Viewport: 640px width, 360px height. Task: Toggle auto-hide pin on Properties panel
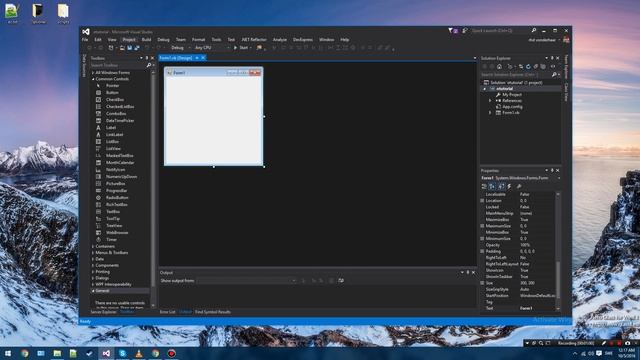[552, 170]
